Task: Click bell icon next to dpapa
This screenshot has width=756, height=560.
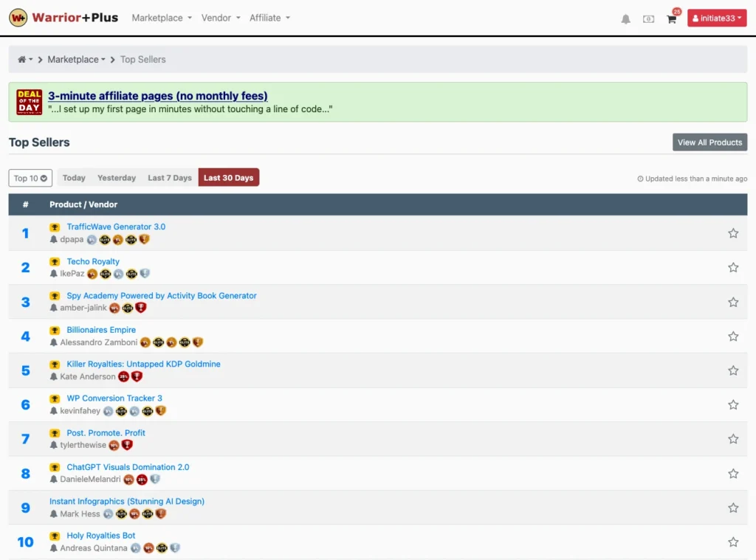Action: coord(53,240)
